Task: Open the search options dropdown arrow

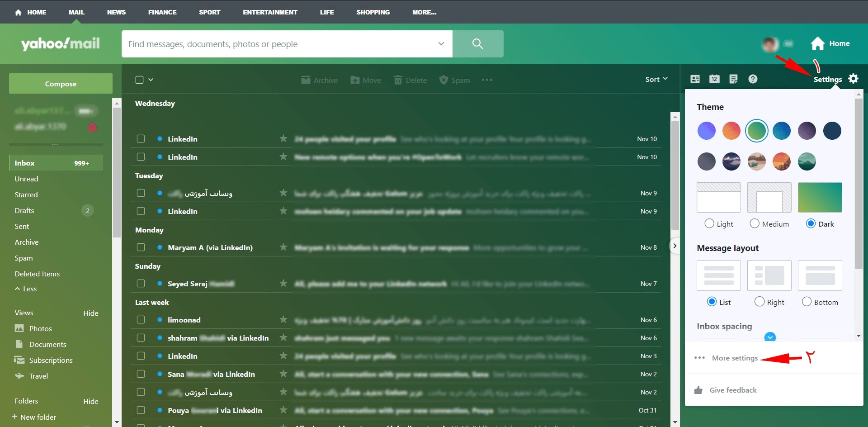Action: point(441,44)
